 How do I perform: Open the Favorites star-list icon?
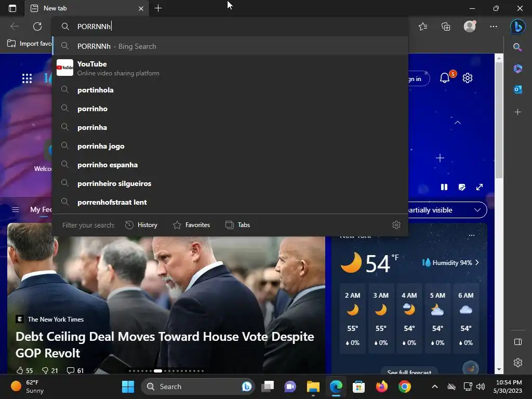tap(423, 26)
